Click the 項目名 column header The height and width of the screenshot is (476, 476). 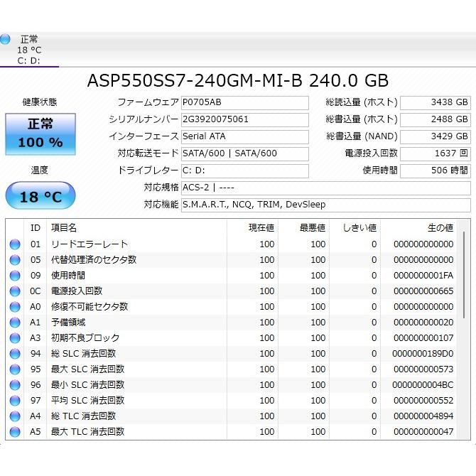coord(136,227)
